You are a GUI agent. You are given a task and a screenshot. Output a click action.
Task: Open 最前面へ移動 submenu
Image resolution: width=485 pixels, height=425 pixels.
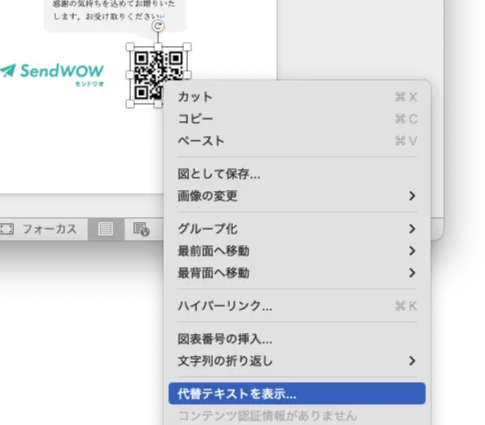click(297, 251)
